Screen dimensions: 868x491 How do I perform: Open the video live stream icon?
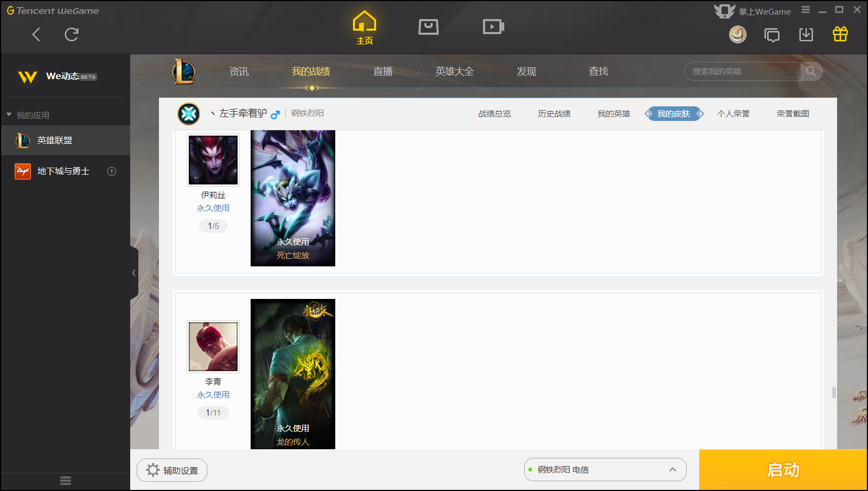point(494,27)
